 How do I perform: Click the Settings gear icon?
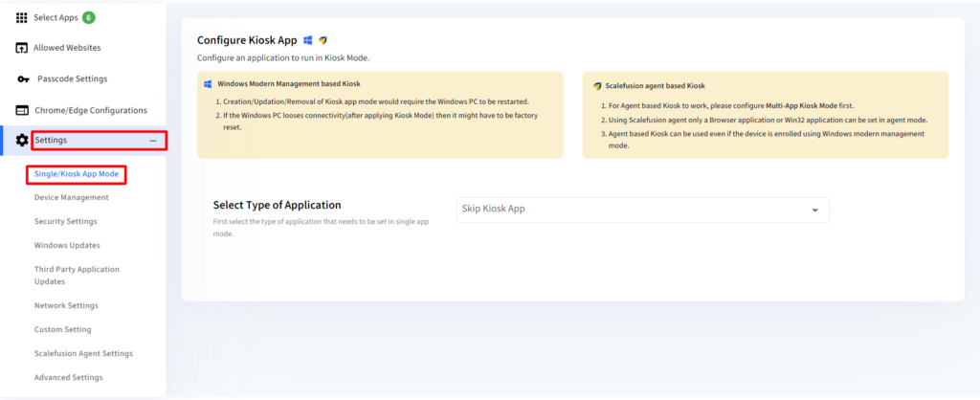[22, 141]
